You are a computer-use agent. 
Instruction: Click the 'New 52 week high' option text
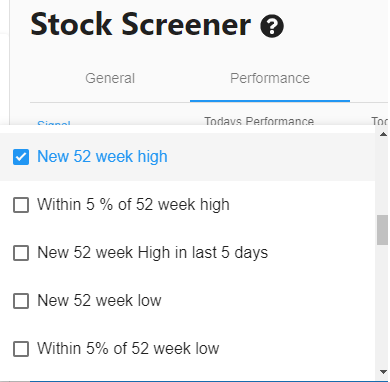click(102, 157)
